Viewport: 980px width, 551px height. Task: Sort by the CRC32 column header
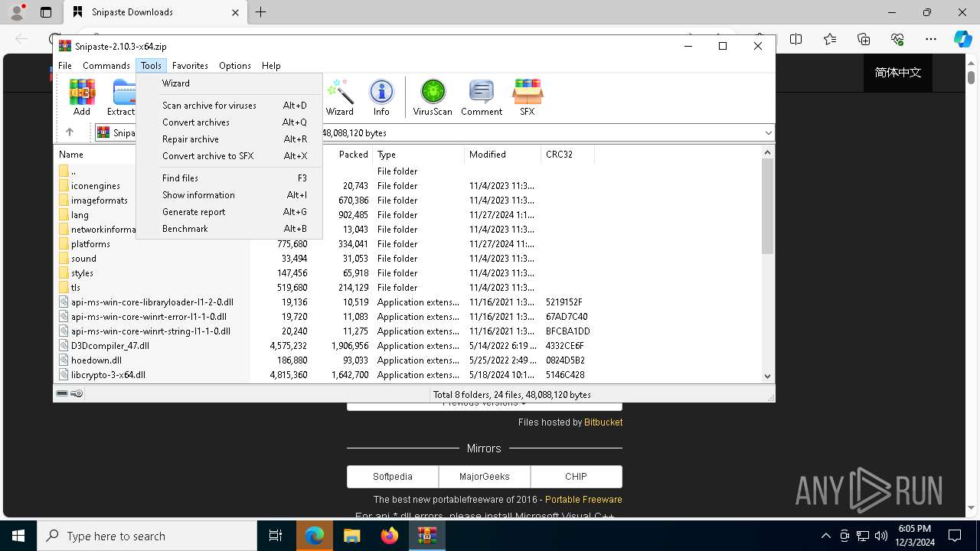click(x=567, y=155)
